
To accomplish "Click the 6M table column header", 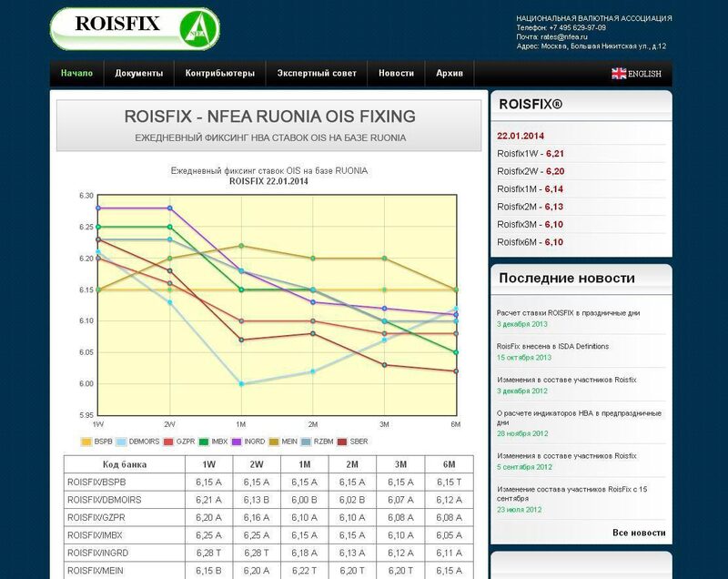I will [x=449, y=464].
